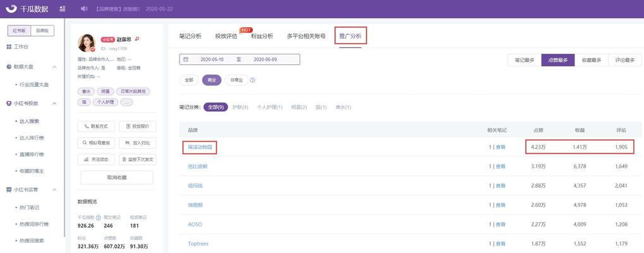This screenshot has width=644, height=253.
Task: Open 达人排行榜
Action: (x=32, y=138)
